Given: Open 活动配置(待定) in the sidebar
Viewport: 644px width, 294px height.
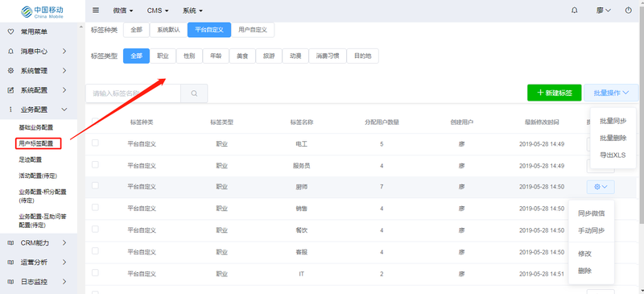Looking at the screenshot, I should [x=38, y=176].
